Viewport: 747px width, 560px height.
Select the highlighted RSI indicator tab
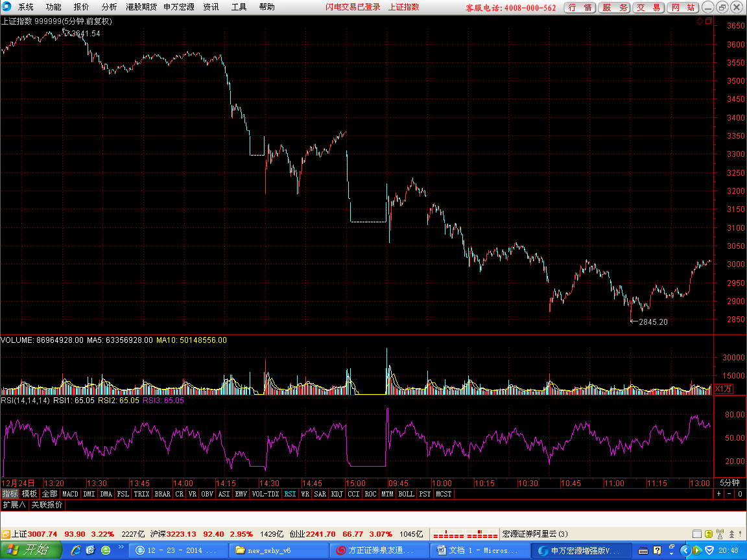point(290,495)
